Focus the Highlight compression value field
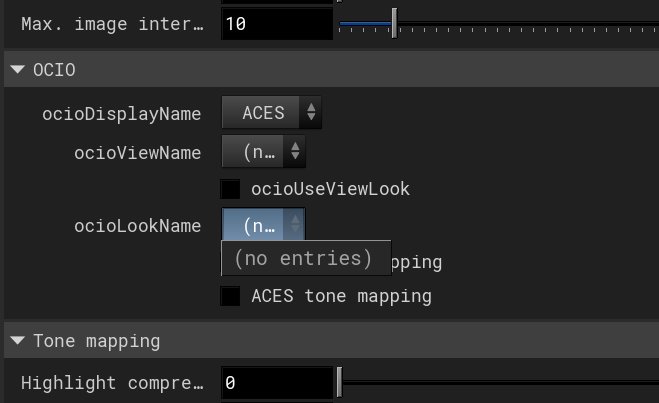The height and width of the screenshot is (403, 659). [277, 383]
